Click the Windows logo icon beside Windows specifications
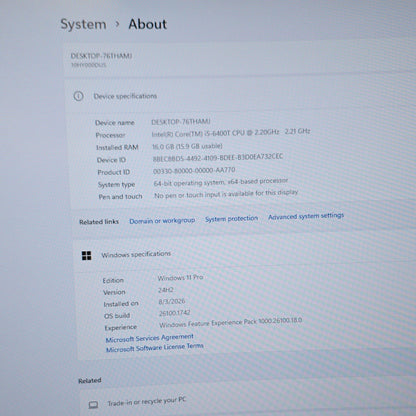The width and height of the screenshot is (416, 416). point(87,256)
